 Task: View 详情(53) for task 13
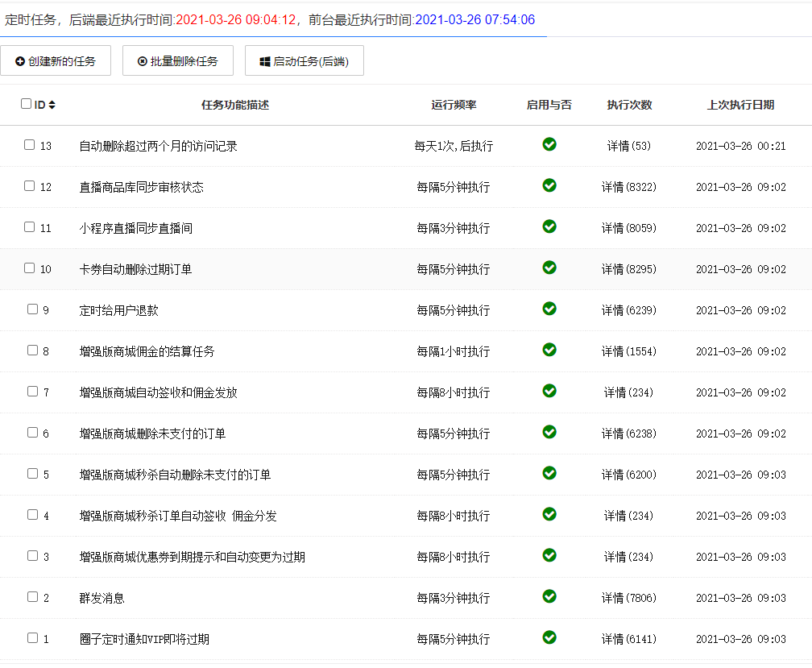click(x=629, y=146)
